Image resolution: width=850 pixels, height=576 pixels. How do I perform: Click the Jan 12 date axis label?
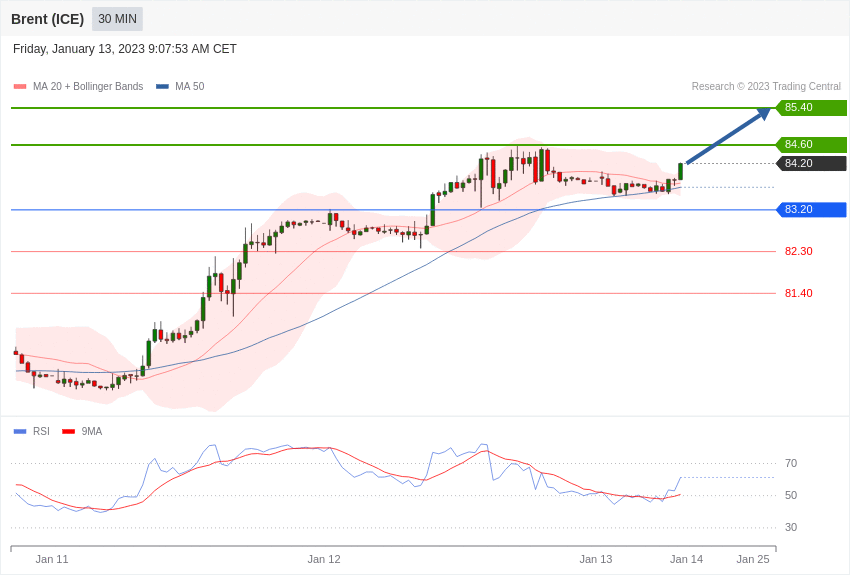(324, 559)
